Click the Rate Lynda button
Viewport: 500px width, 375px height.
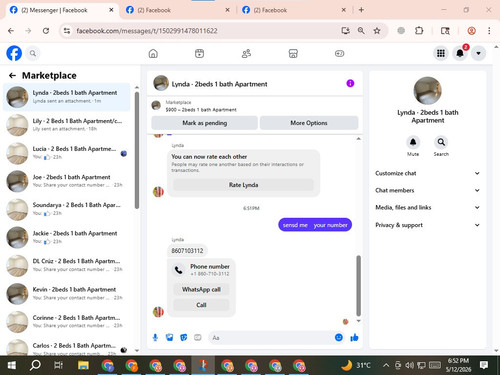click(x=243, y=185)
